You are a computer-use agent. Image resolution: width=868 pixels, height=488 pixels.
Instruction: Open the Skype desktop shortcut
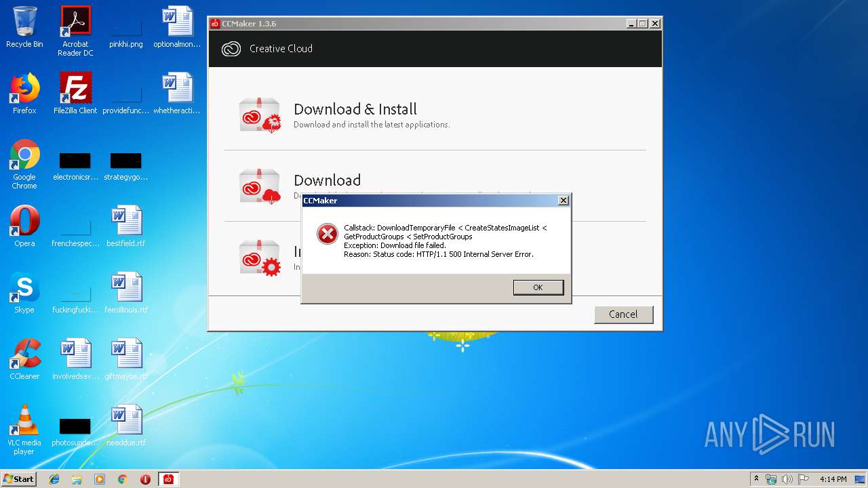coord(24,293)
